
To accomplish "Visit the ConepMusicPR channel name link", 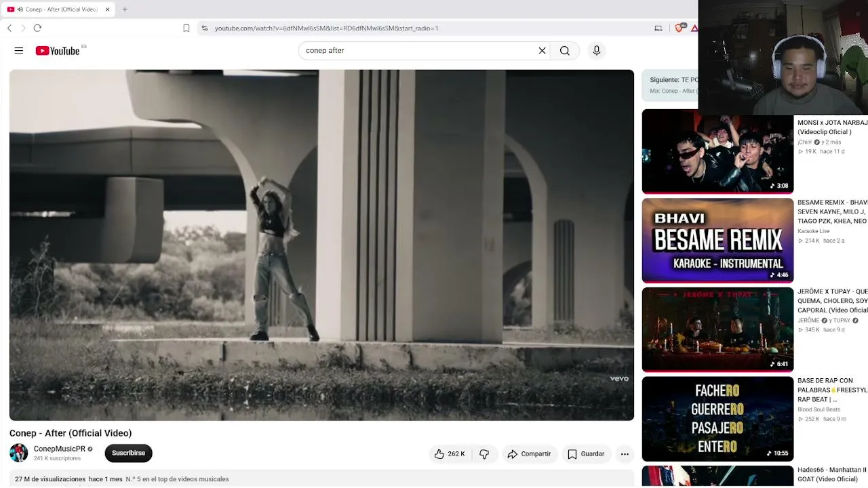I will tap(60, 449).
